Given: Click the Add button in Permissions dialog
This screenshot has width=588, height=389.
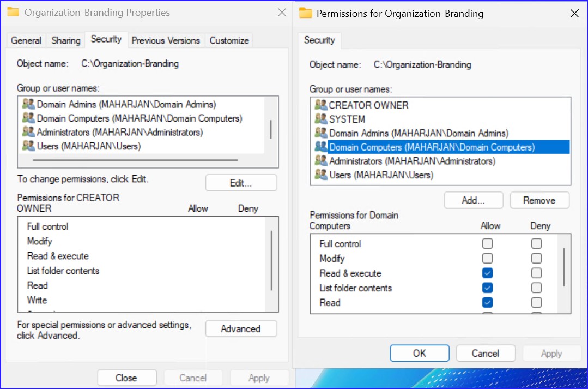Looking at the screenshot, I should [x=473, y=200].
